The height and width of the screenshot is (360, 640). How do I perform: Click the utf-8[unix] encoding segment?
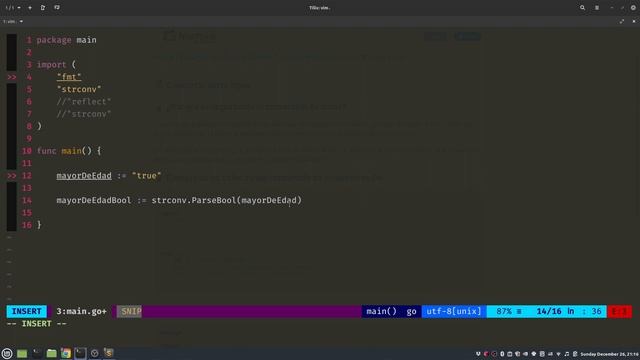tap(454, 311)
